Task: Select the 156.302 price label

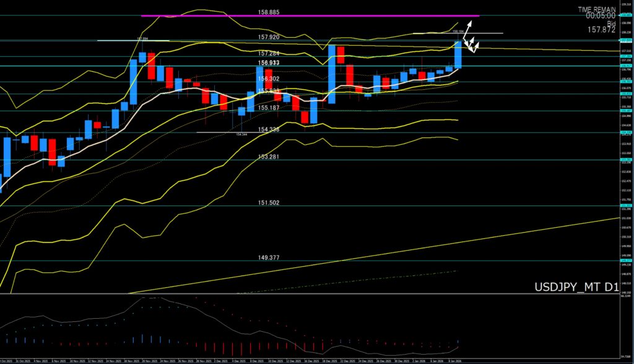Action: coord(269,79)
